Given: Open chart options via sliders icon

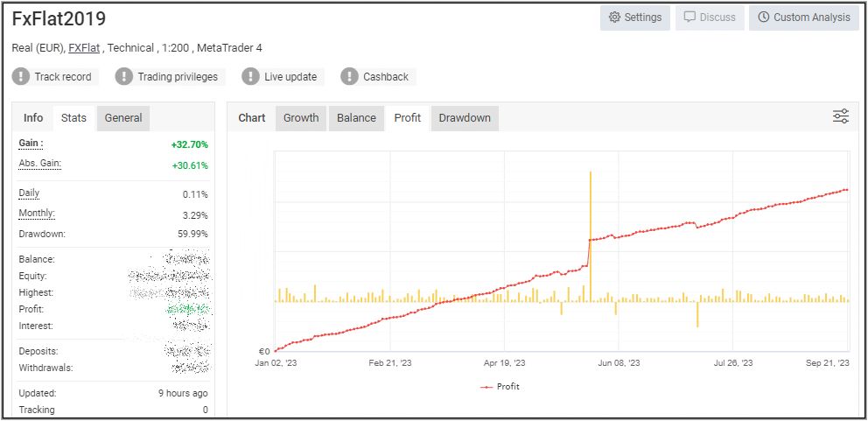Looking at the screenshot, I should pyautogui.click(x=841, y=117).
